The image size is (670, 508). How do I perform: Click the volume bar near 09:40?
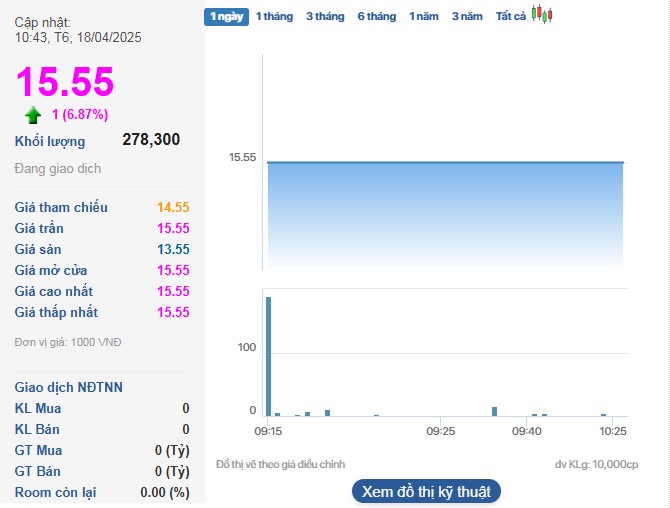click(534, 413)
